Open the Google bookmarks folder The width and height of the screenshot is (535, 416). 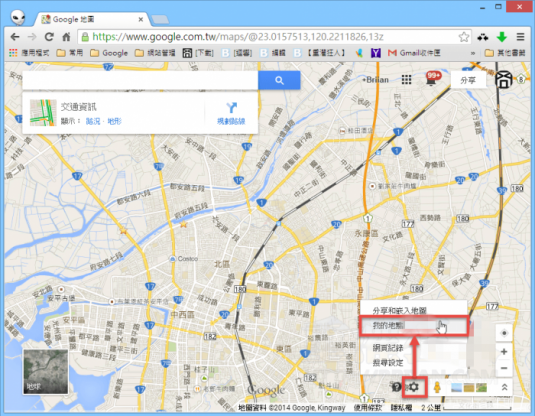[x=109, y=53]
